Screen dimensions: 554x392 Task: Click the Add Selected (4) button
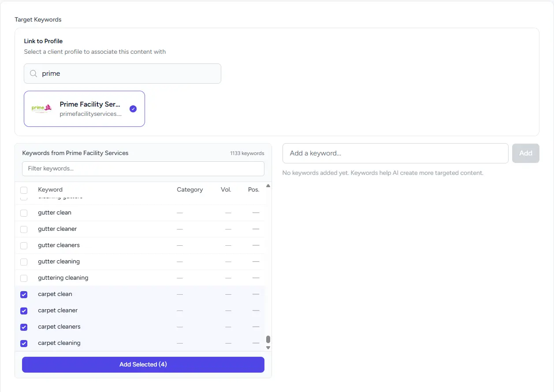[143, 365]
